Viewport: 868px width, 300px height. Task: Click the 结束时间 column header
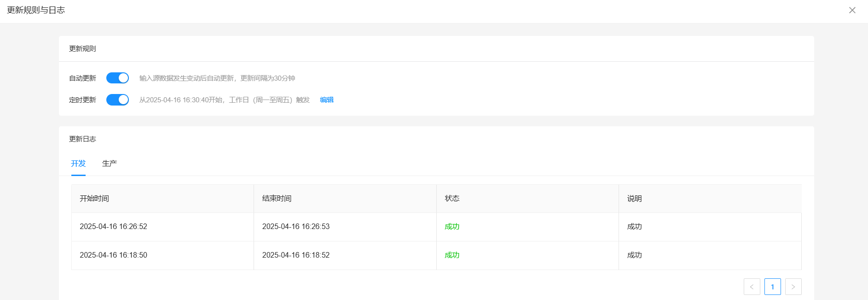[x=277, y=199]
